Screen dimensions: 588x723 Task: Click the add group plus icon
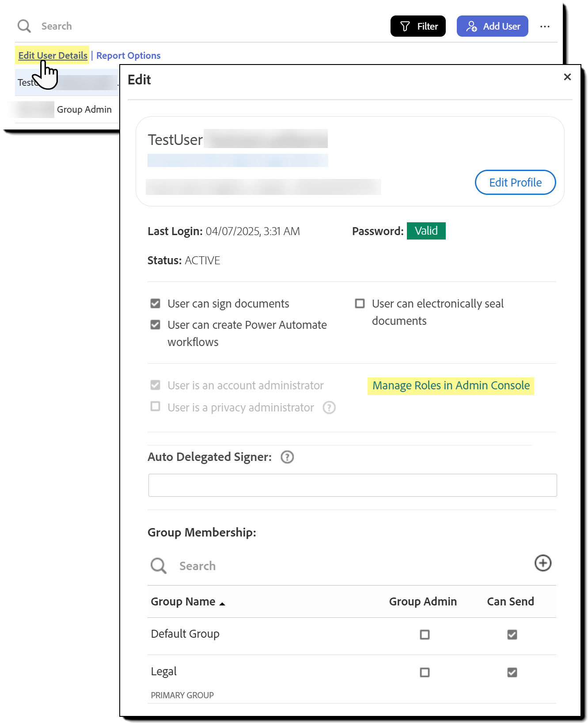542,563
